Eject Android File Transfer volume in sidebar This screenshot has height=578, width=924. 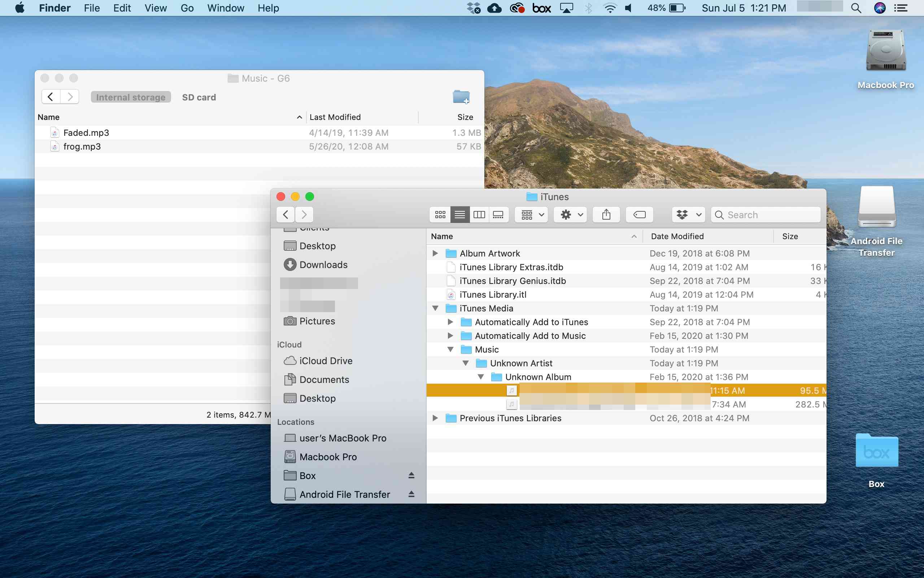pyautogui.click(x=411, y=494)
